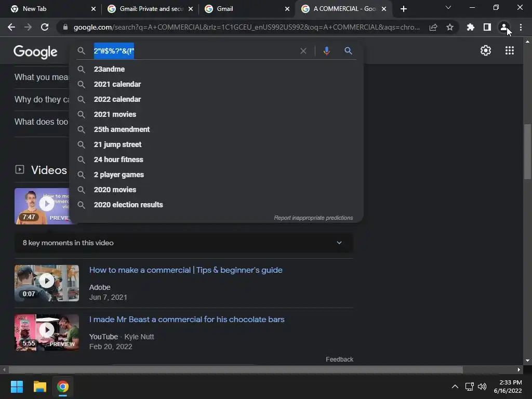The image size is (532, 399).
Task: Click the Google logo
Action: click(x=36, y=52)
